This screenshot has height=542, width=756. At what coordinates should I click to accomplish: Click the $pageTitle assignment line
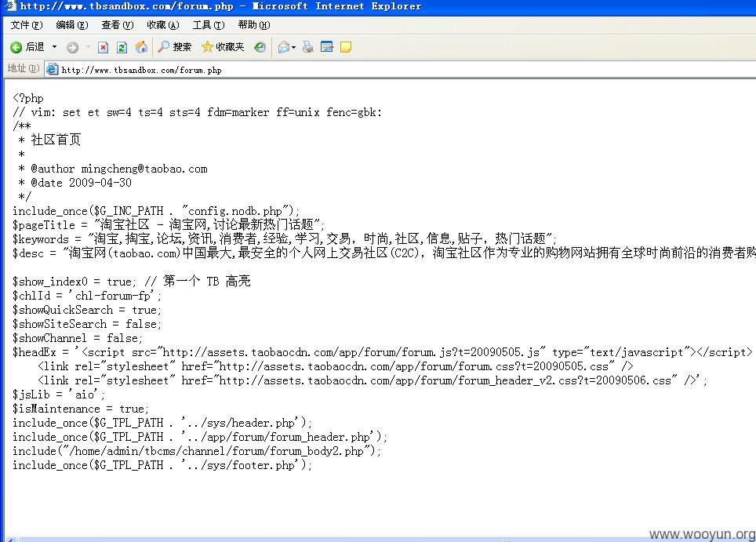(x=169, y=224)
